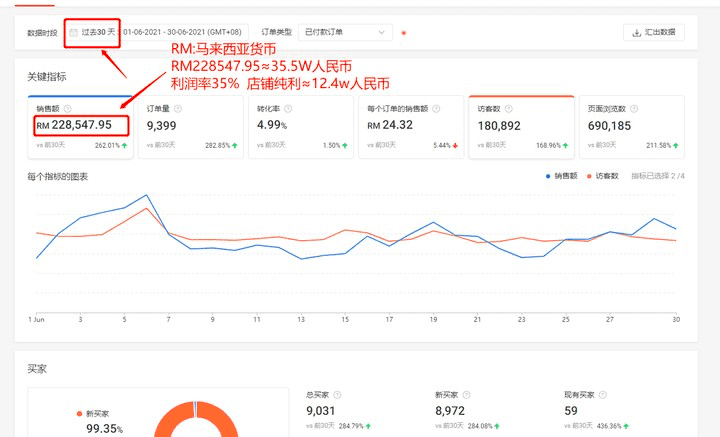Click the blue 销售额 chart legend dot
The width and height of the screenshot is (720, 437).
point(549,175)
